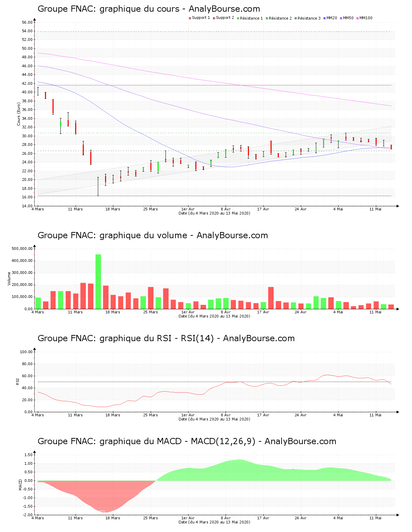Select the Résistance 3 legend label
Screen dimensions: 412x532
click(x=309, y=18)
